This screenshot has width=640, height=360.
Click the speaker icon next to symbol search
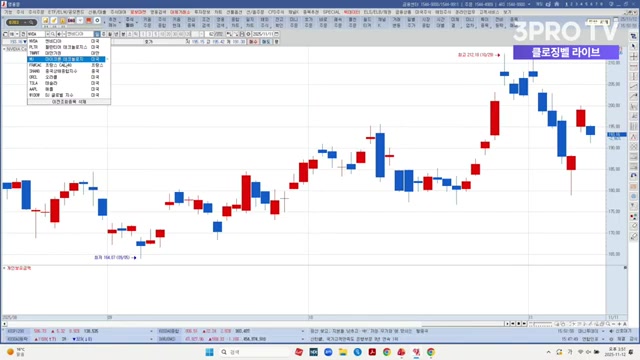click(59, 34)
